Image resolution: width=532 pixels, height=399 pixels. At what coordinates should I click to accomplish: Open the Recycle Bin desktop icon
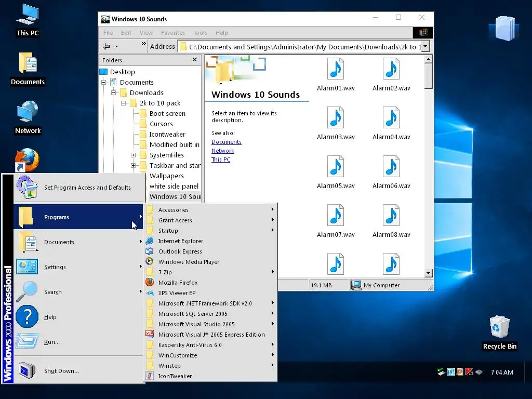(499, 332)
